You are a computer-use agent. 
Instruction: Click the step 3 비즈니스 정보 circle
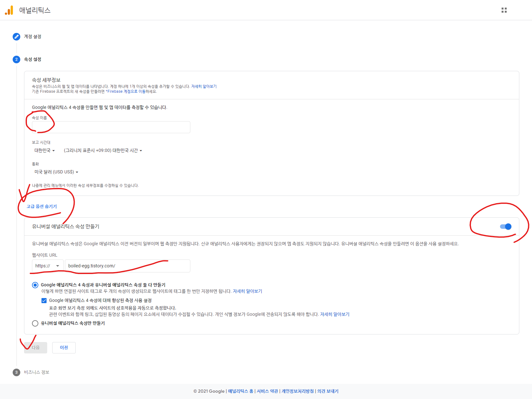tap(16, 372)
